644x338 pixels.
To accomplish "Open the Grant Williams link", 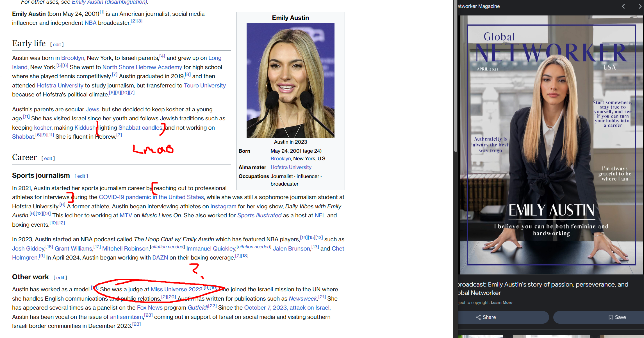I will pos(73,249).
